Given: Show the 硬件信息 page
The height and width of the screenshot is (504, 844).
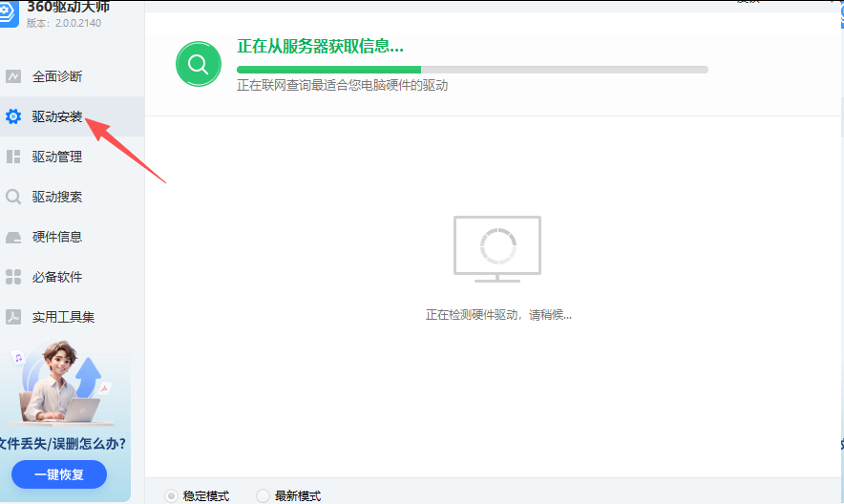Looking at the screenshot, I should (x=73, y=238).
